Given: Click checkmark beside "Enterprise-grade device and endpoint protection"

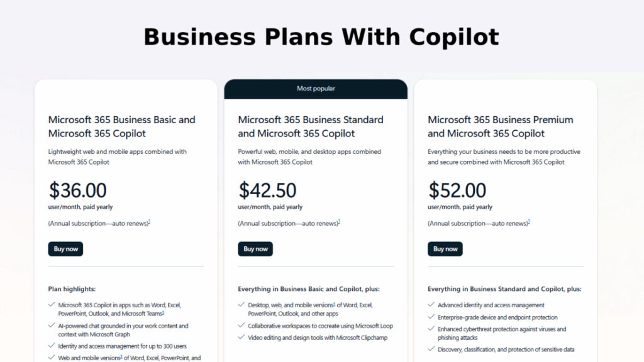Looking at the screenshot, I should point(431,317).
